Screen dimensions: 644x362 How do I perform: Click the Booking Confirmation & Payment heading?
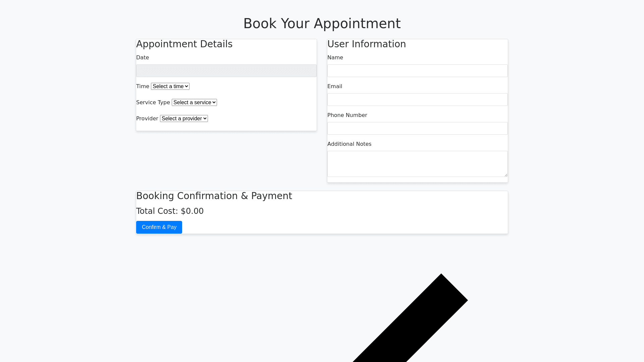coord(214,196)
